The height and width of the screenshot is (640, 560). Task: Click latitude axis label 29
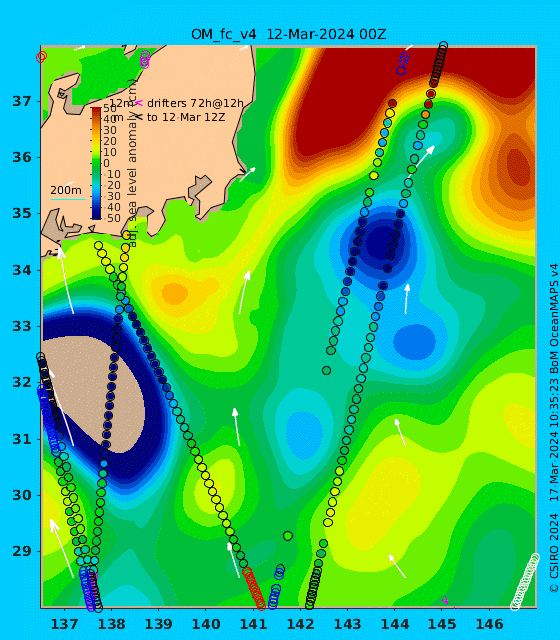tap(22, 551)
